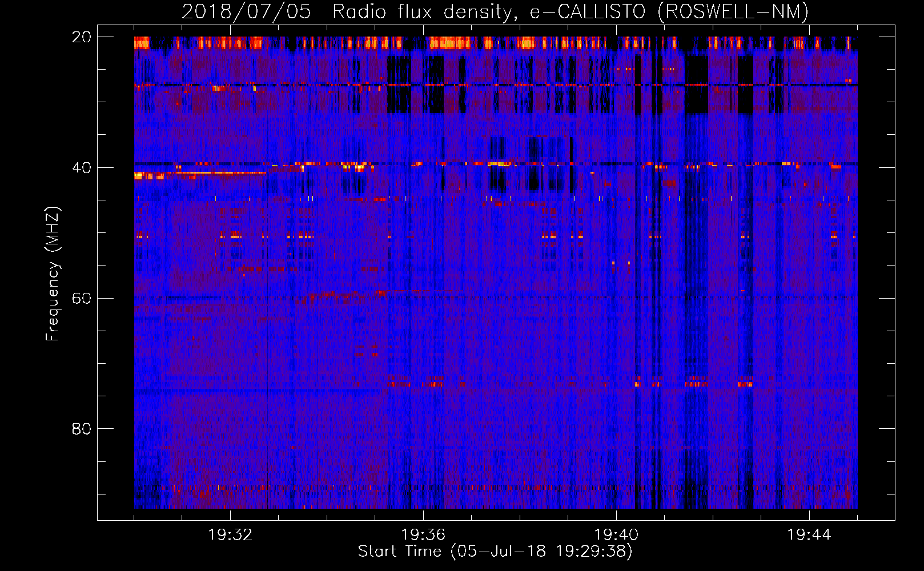Click the plot title 'Radio flux density, e-CALLISTO (ROSWELL-NM)'
924x571 pixels.
[x=571, y=12]
